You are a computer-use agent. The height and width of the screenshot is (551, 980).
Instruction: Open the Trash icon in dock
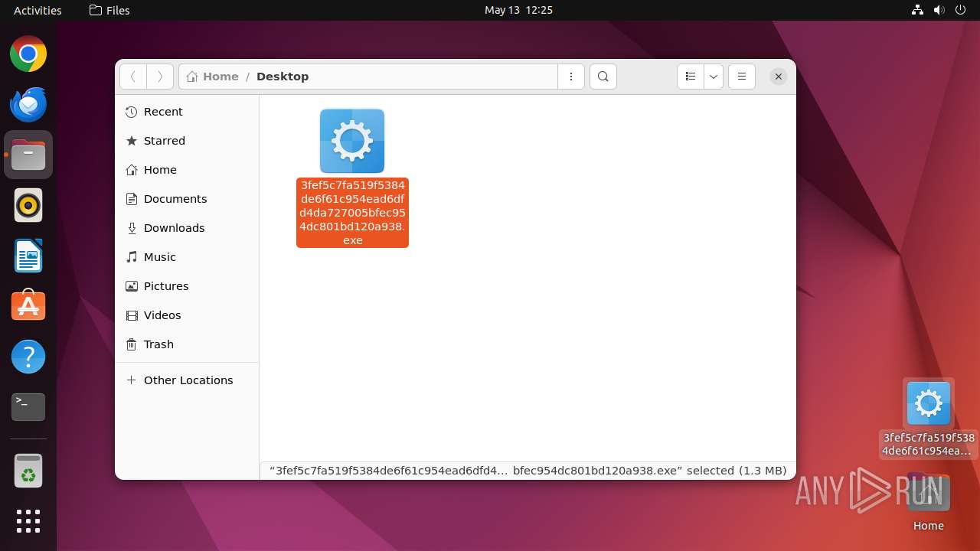28,471
